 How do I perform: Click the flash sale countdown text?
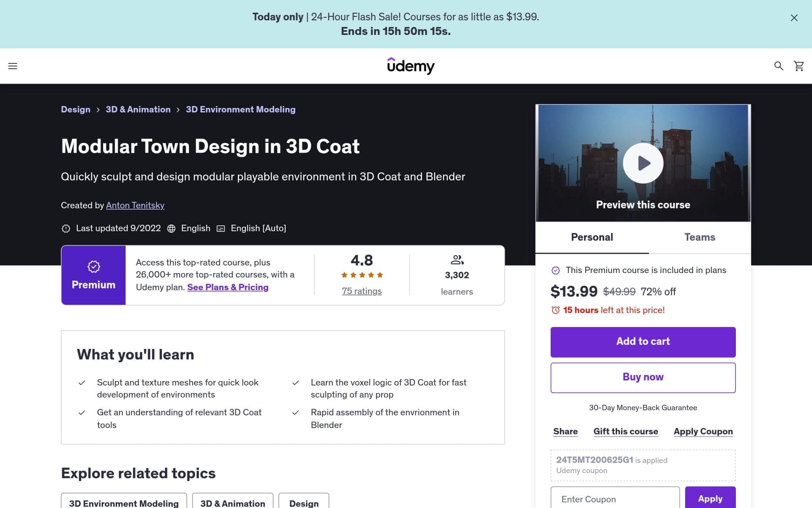point(396,31)
